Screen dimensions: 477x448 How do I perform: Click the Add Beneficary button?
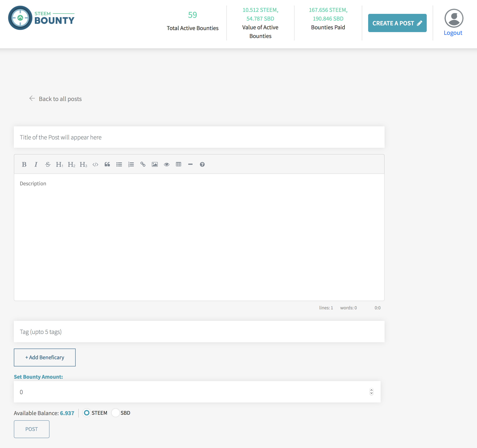[45, 357]
